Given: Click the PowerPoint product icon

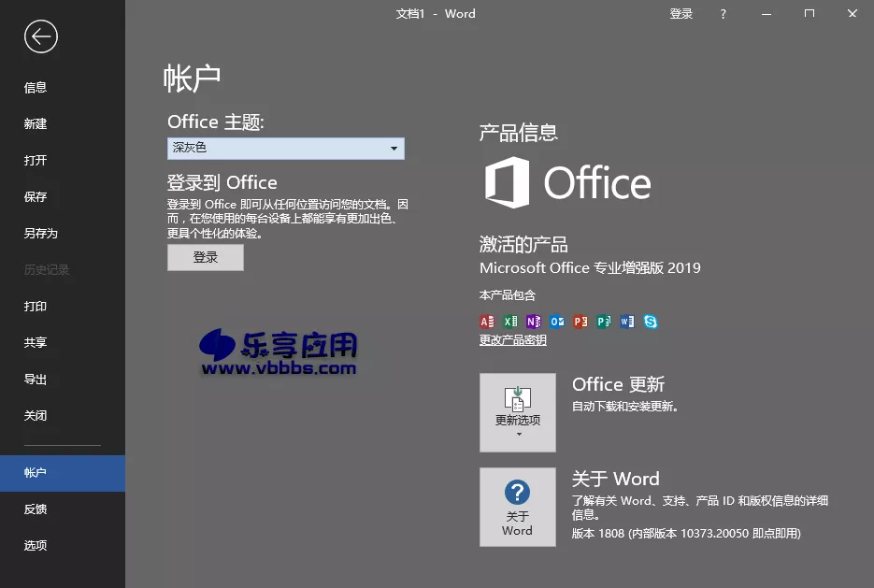Looking at the screenshot, I should [580, 321].
